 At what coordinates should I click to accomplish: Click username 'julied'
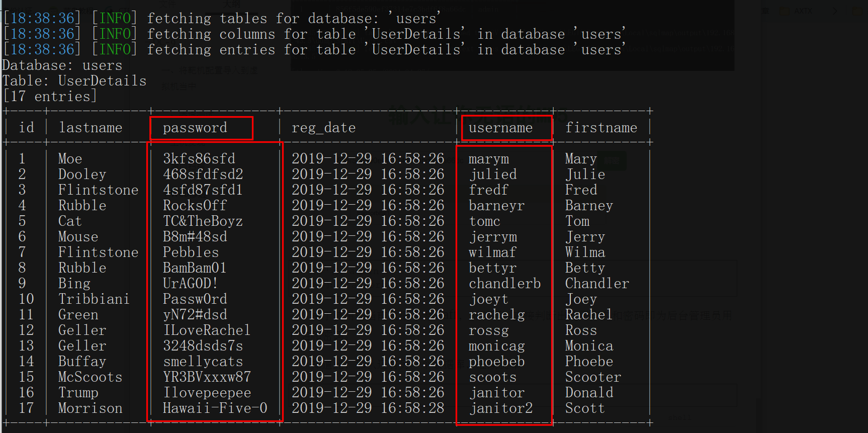[x=493, y=175]
